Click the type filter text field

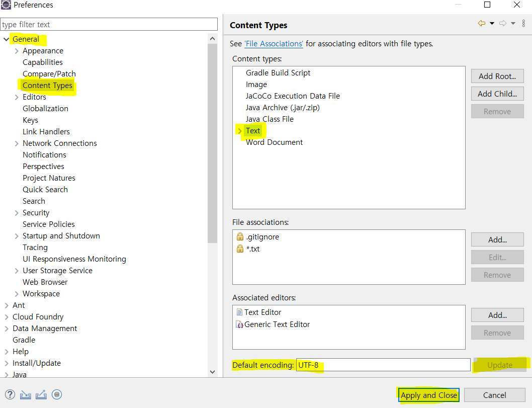109,25
